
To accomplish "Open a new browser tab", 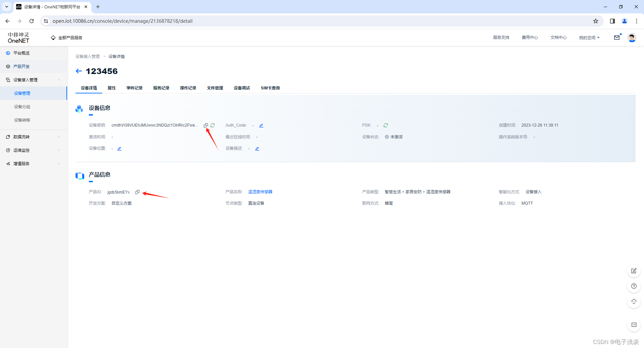I will pyautogui.click(x=98, y=7).
